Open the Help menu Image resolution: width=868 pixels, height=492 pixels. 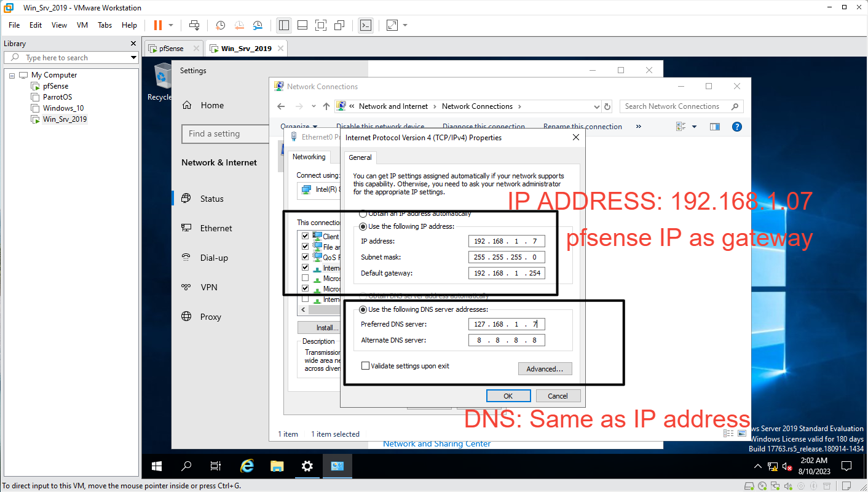click(x=129, y=25)
